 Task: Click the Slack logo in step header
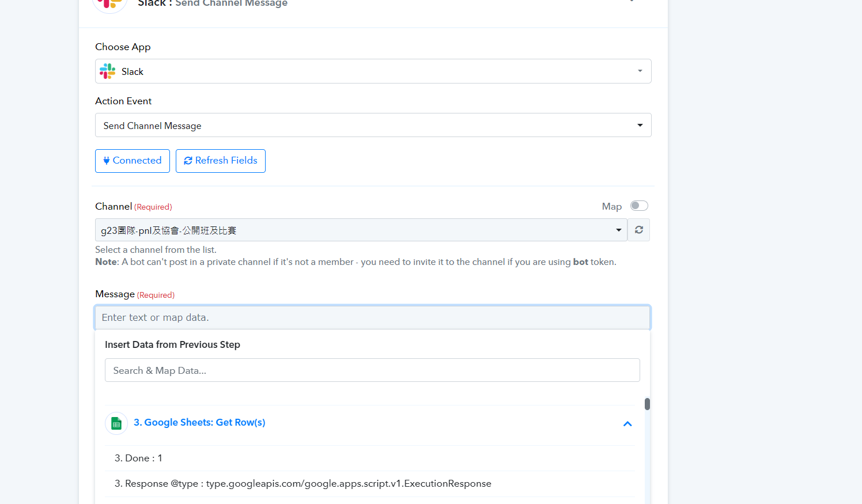(109, 3)
